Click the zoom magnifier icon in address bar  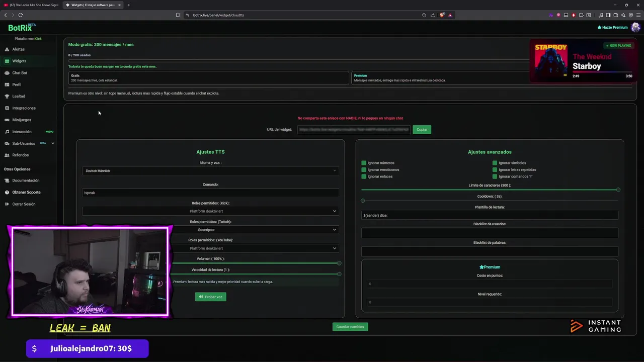pyautogui.click(x=424, y=15)
